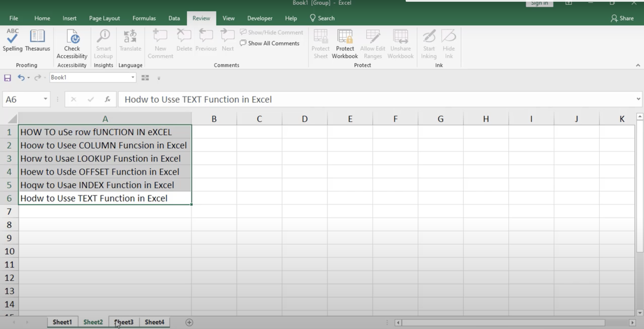Go to Previous comment
This screenshot has width=644, height=329.
click(x=206, y=40)
